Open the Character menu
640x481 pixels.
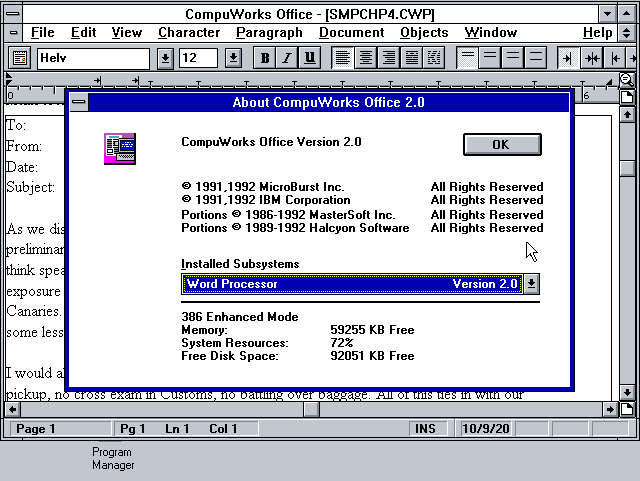(x=189, y=33)
